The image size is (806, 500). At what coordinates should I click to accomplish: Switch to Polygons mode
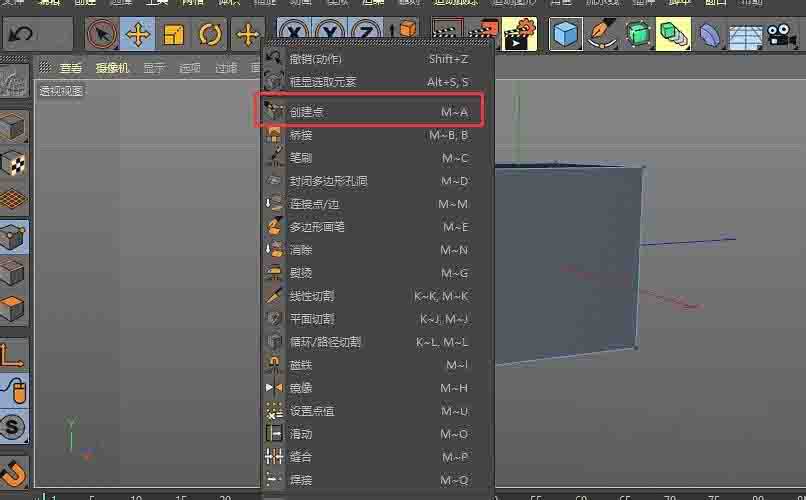pos(14,307)
